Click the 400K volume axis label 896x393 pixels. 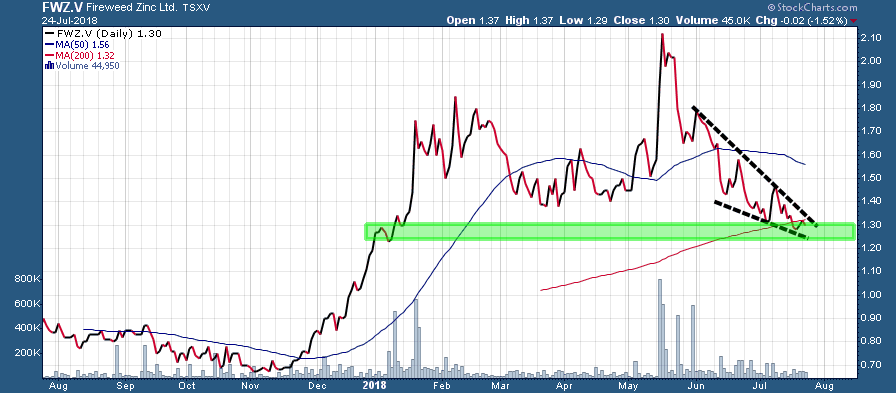coord(26,328)
